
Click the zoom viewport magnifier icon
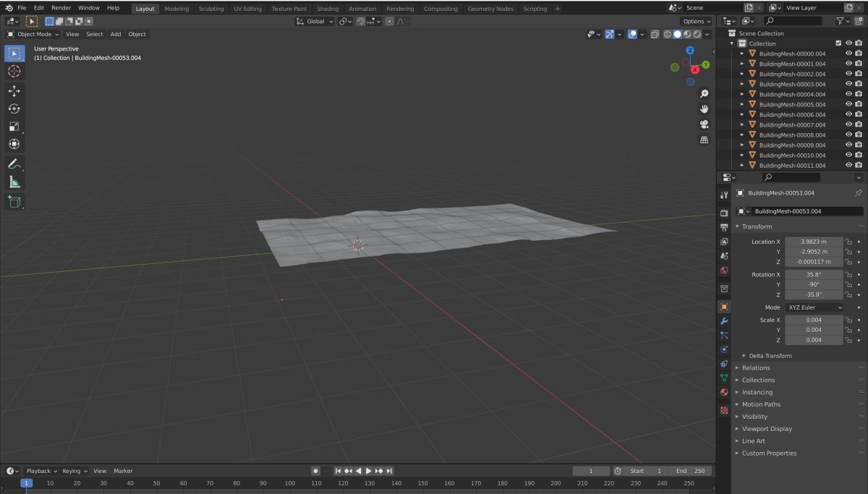pyautogui.click(x=704, y=94)
